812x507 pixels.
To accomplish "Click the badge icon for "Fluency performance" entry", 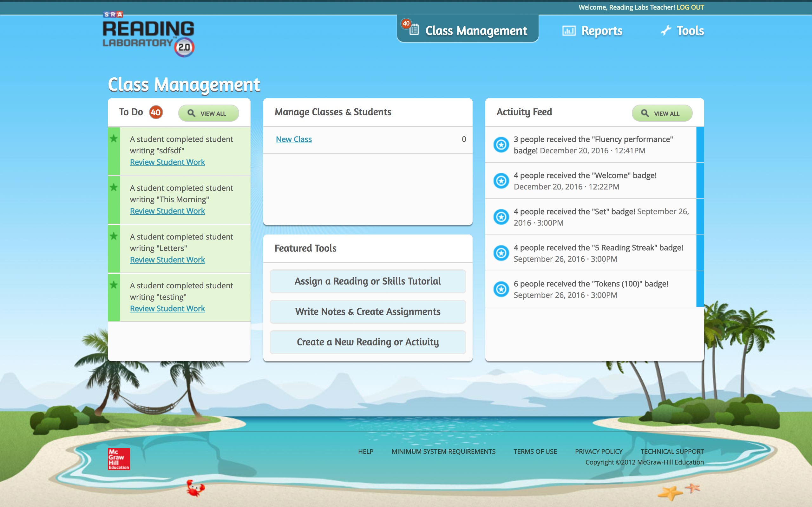I will coord(501,145).
